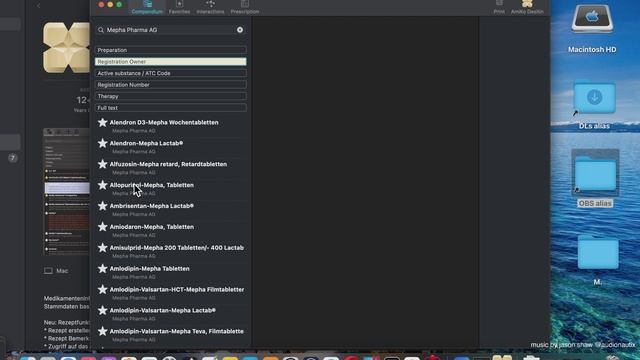Toggle favorite star for Amlodipin-Valsartan-HCT-Mepha
Image resolution: width=640 pixels, height=360 pixels.
coord(102,289)
